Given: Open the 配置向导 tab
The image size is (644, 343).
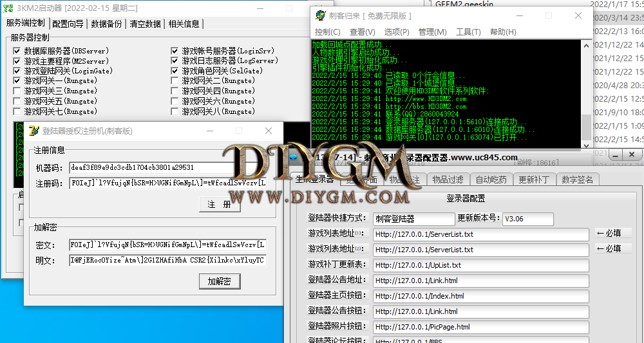Looking at the screenshot, I should click(x=68, y=24).
